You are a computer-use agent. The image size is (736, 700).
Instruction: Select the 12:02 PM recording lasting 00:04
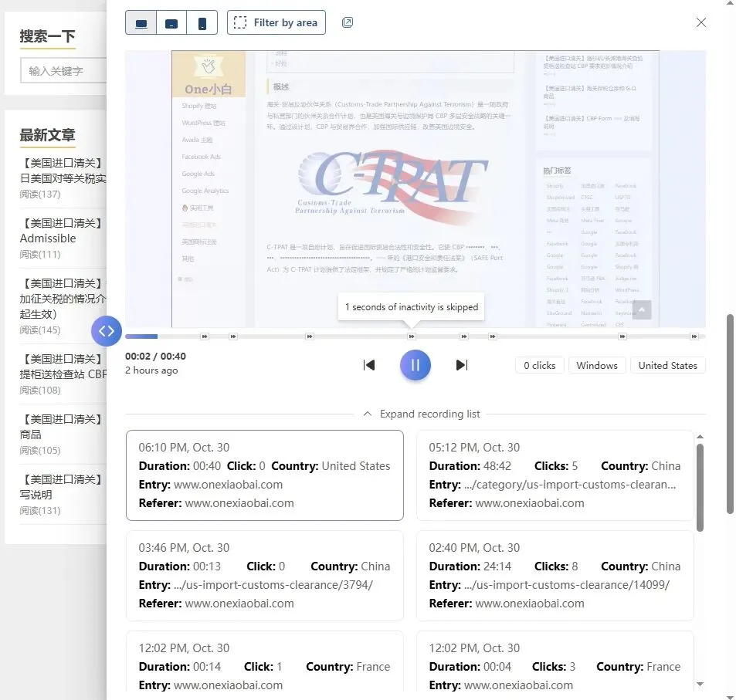[555, 661]
